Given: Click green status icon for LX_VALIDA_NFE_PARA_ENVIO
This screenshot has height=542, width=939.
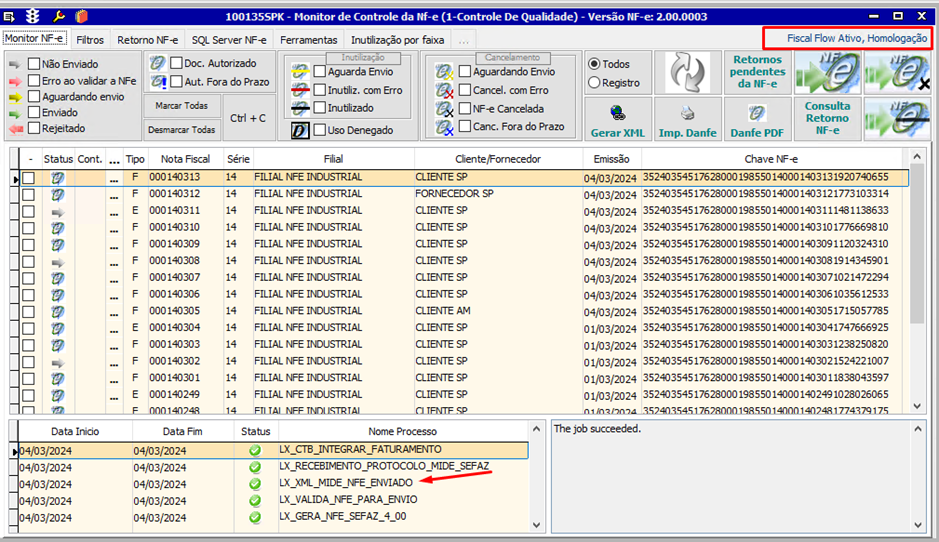Looking at the screenshot, I should 255,500.
